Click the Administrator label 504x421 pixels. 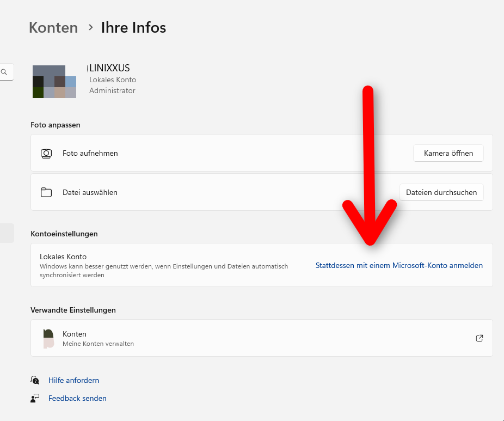[112, 91]
